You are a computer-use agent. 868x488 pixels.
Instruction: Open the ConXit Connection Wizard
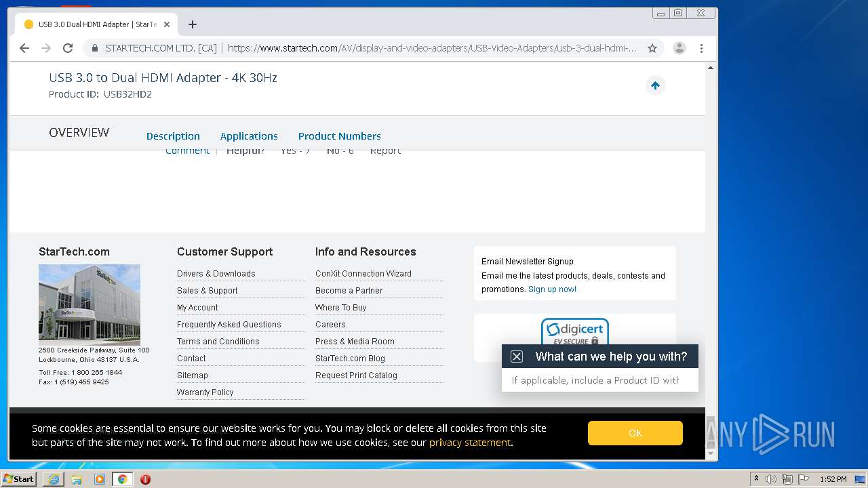363,274
